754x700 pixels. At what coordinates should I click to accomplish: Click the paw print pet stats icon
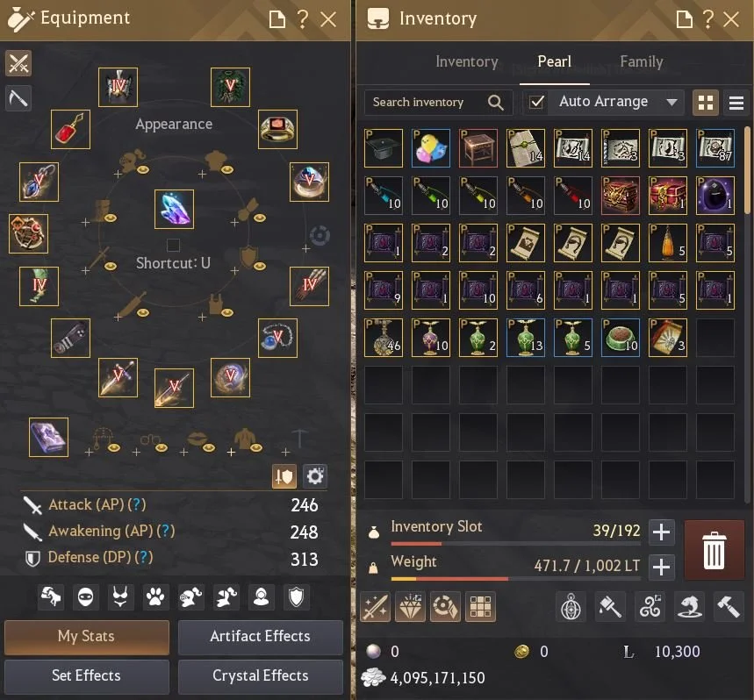pyautogui.click(x=155, y=597)
